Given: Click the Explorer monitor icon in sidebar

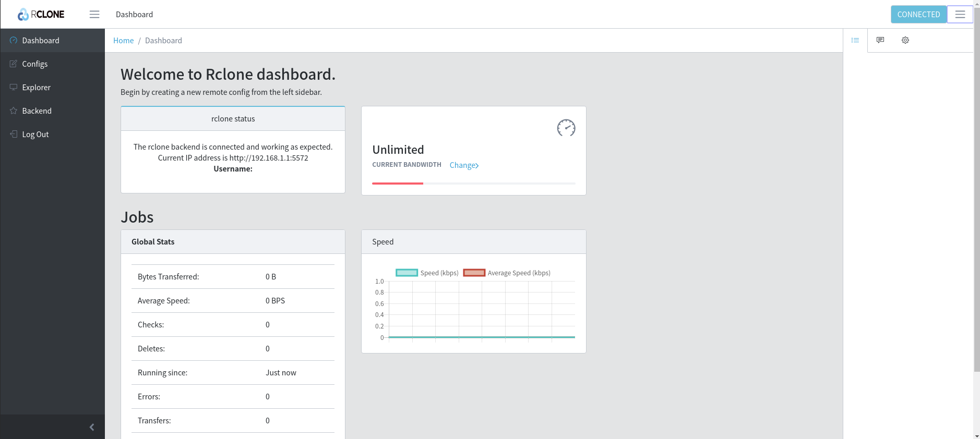Looking at the screenshot, I should pyautogui.click(x=14, y=87).
